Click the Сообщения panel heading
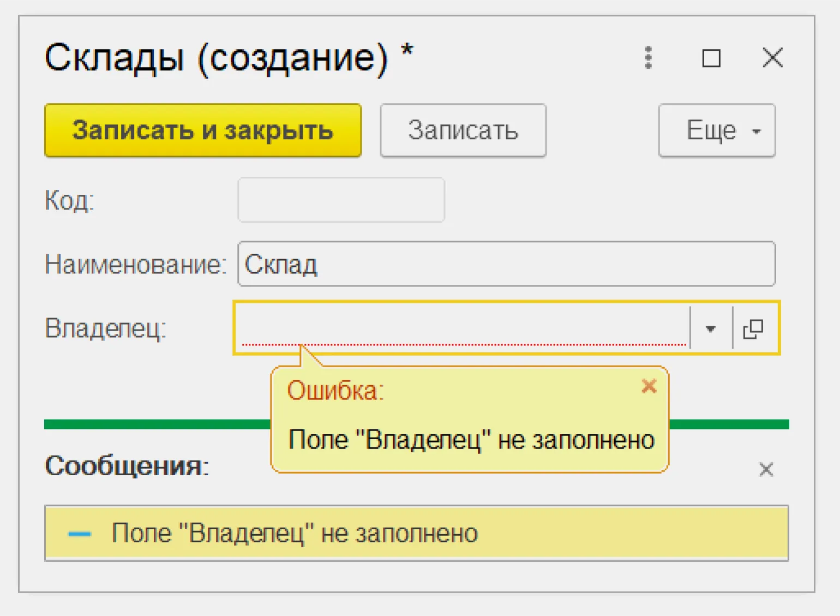The image size is (840, 616). 127,467
